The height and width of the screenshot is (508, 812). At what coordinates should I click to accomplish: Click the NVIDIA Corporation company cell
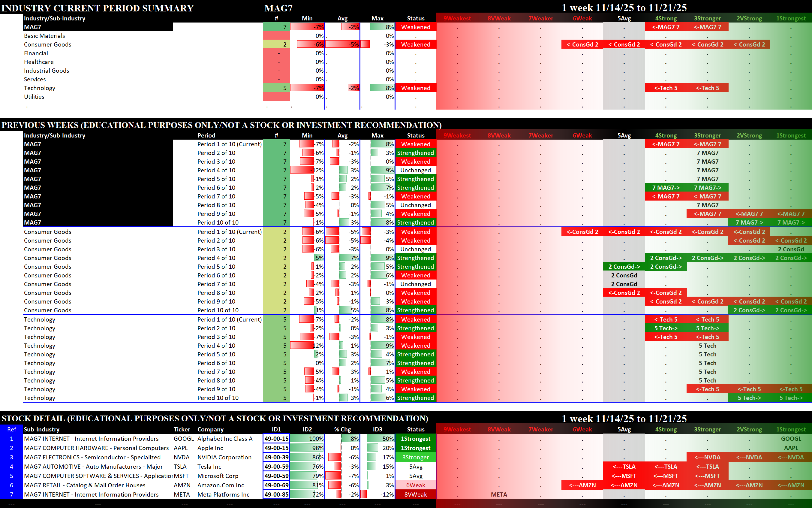(x=224, y=457)
